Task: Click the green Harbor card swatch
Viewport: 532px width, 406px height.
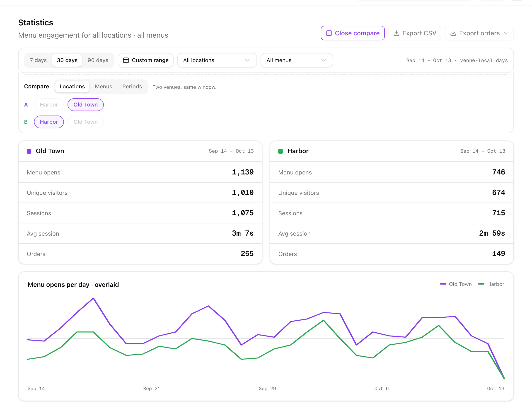Action: [x=280, y=151]
